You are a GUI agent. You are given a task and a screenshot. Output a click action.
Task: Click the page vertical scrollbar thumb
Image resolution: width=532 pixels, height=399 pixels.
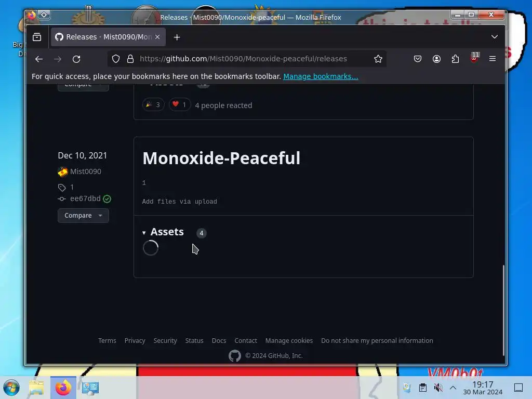[503, 310]
